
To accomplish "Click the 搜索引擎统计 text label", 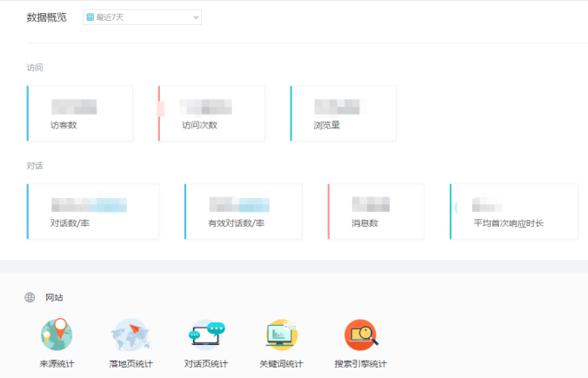I will point(360,364).
